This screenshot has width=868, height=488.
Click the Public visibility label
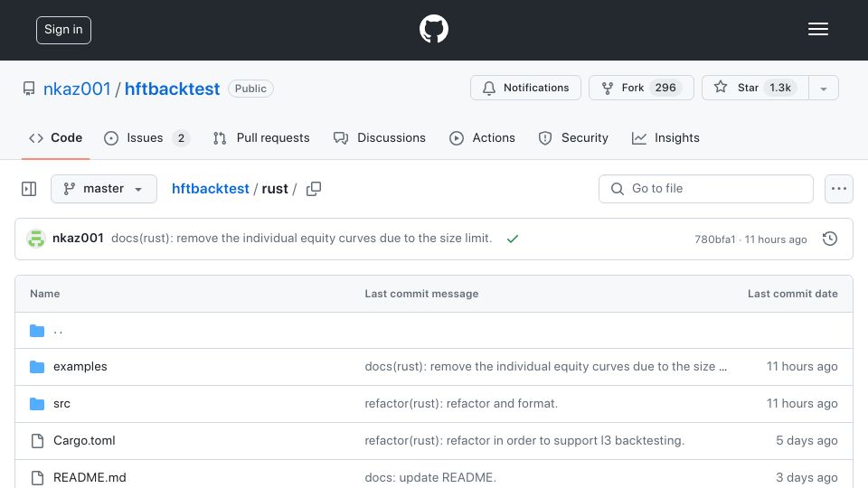pos(250,89)
